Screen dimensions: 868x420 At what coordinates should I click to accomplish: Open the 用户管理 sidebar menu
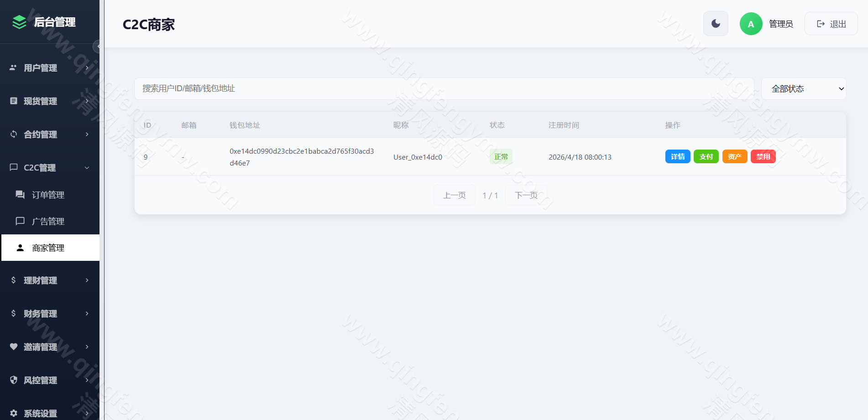click(x=50, y=67)
